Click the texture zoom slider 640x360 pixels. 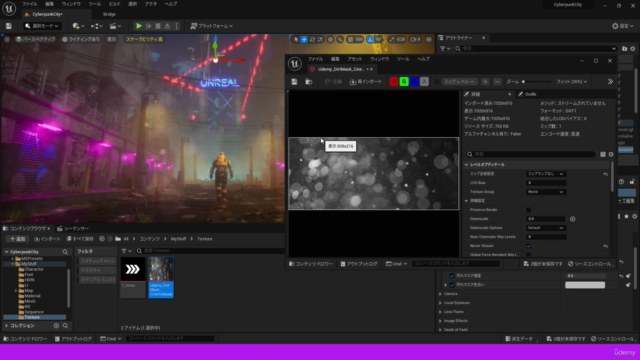536,82
